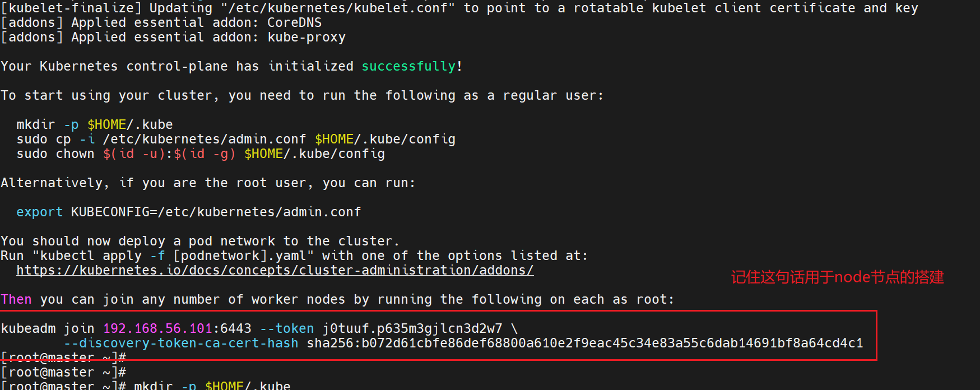The height and width of the screenshot is (390, 980).
Task: Click the CoreDNS addon line
Action: [161, 22]
